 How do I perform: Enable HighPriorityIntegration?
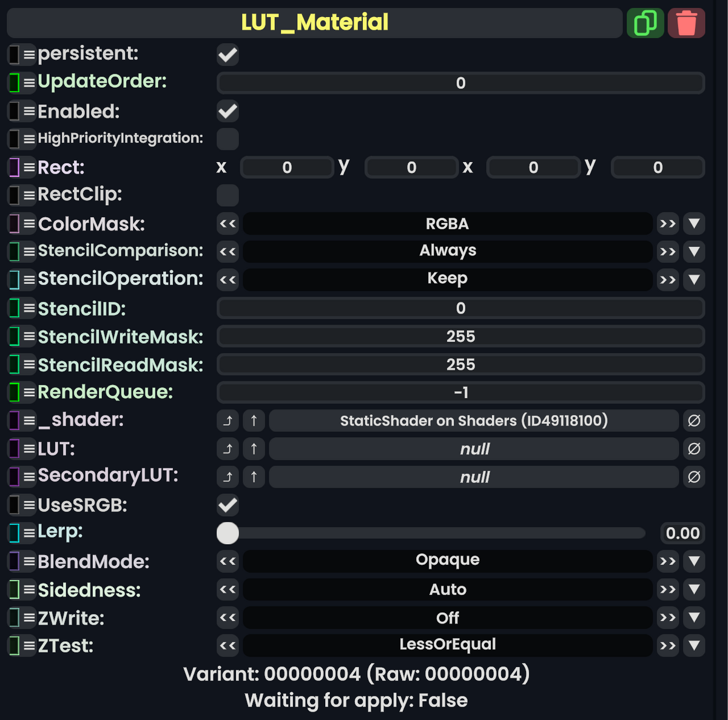pyautogui.click(x=227, y=139)
